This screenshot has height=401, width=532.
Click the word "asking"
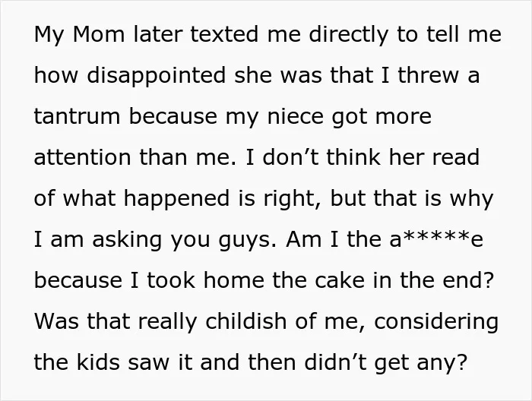coord(127,240)
